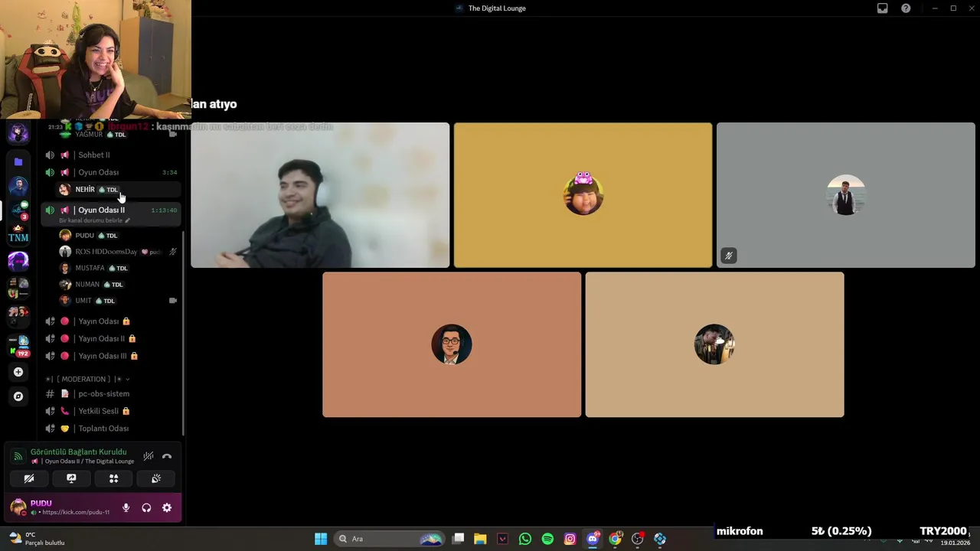980x551 pixels.
Task: Open PUDU user profile panel
Action: (x=63, y=507)
